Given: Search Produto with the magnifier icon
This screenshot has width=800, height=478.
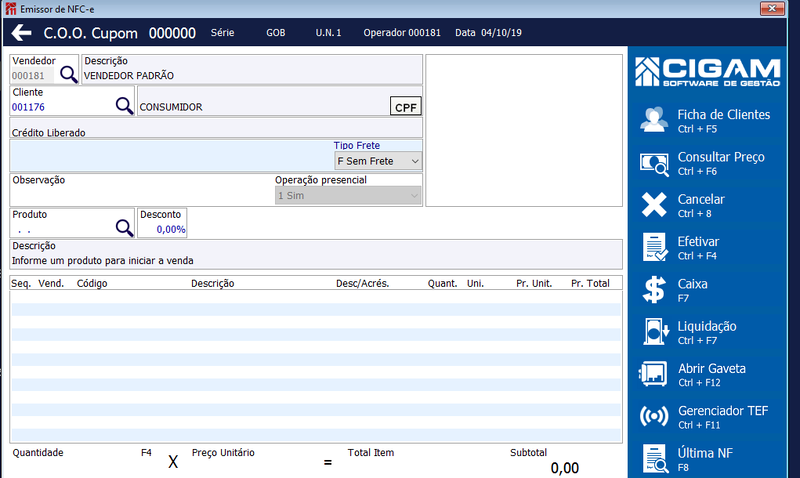Looking at the screenshot, I should click(x=124, y=228).
